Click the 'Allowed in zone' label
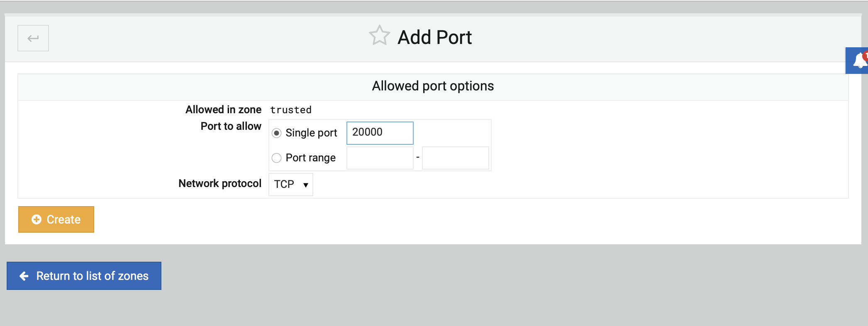The width and height of the screenshot is (868, 326). click(x=223, y=109)
